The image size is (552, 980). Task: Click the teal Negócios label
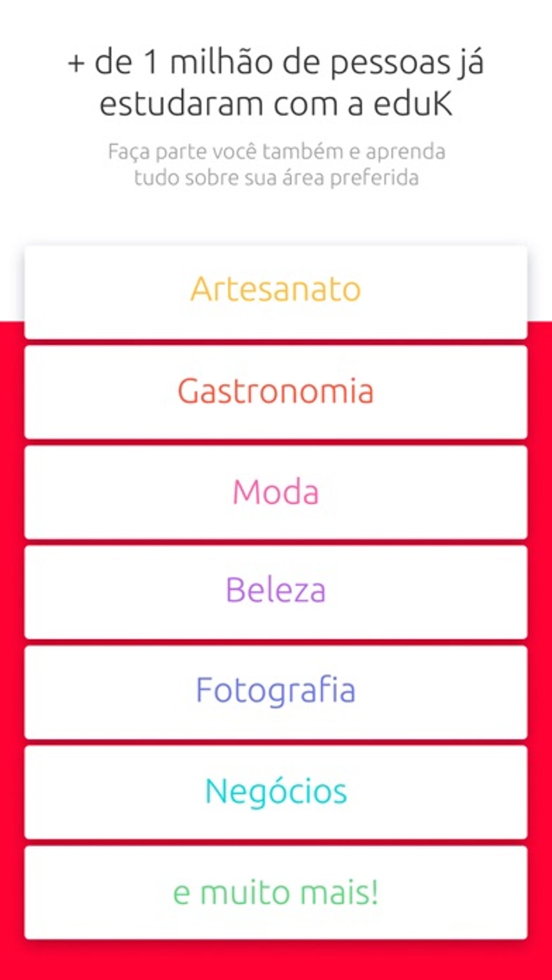pyautogui.click(x=275, y=791)
